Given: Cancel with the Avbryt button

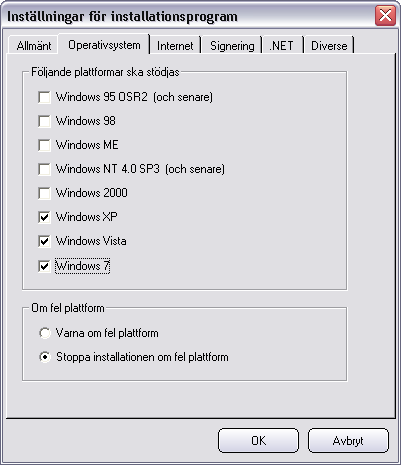Looking at the screenshot, I should (348, 441).
